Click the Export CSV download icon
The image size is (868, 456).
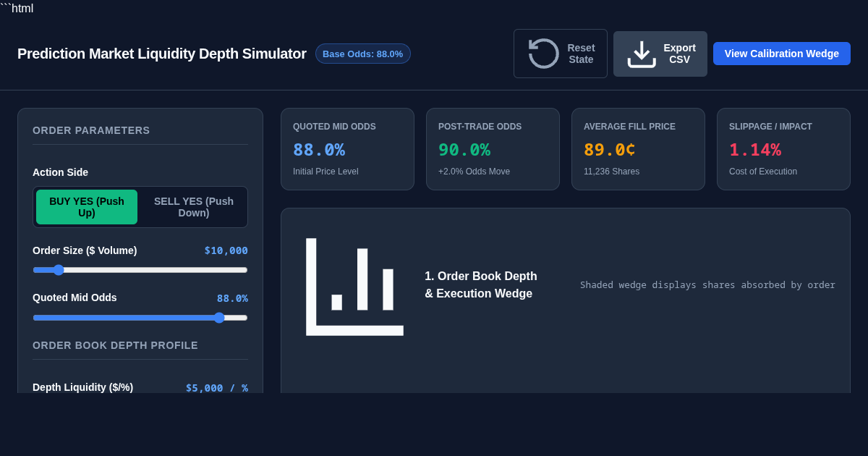(x=642, y=54)
